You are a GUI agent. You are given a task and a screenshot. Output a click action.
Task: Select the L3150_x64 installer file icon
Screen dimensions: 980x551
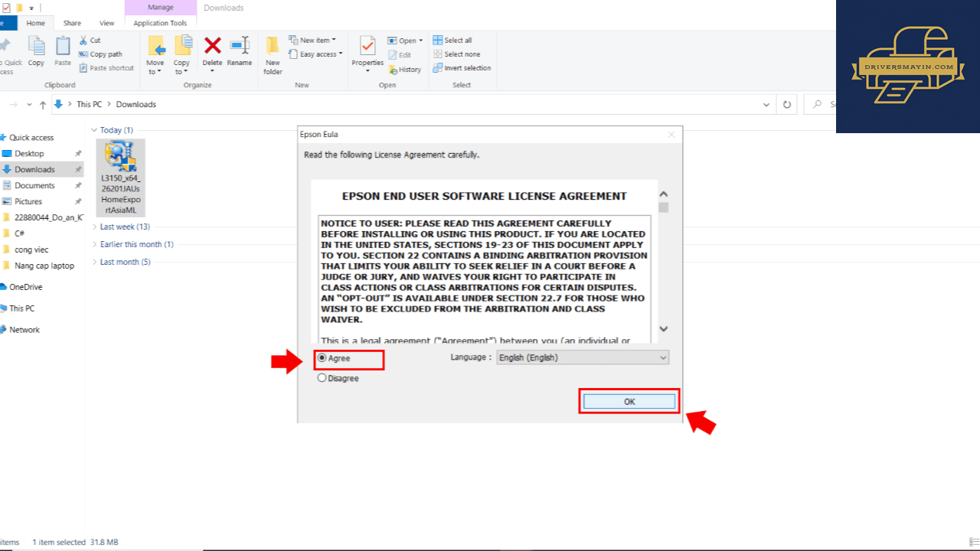point(121,156)
